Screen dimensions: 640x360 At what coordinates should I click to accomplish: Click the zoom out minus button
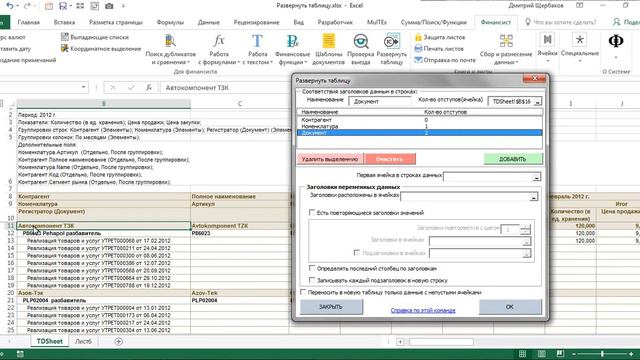coord(573,353)
